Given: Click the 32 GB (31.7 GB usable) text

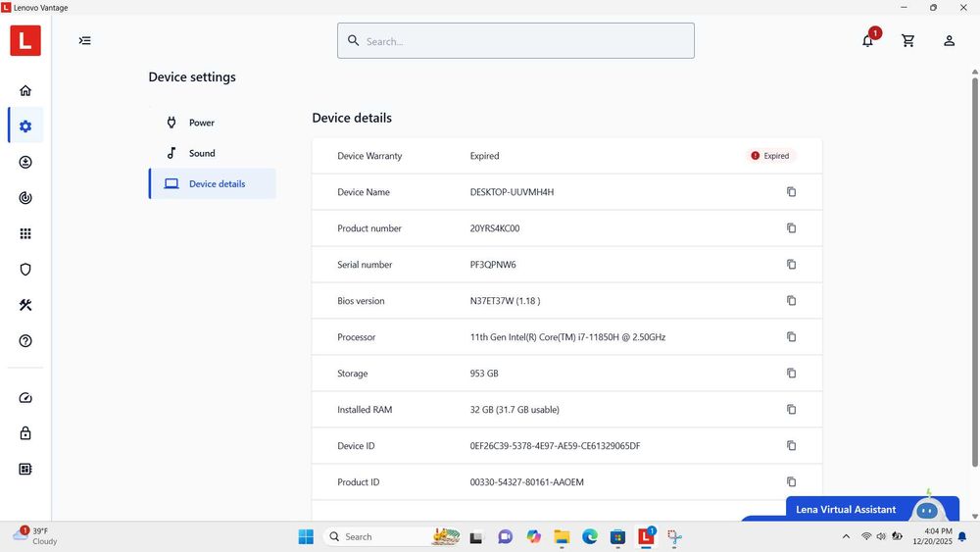Looking at the screenshot, I should [x=514, y=410].
